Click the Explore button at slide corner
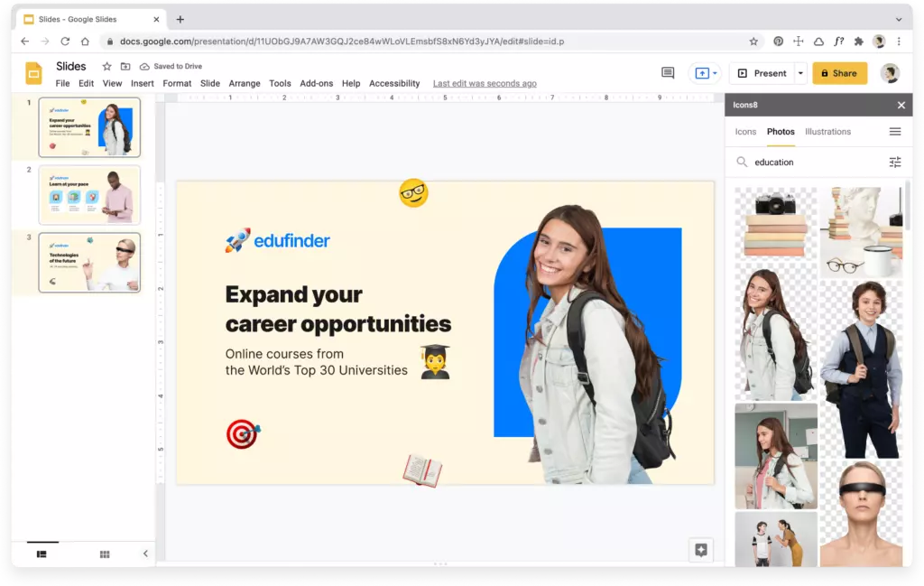The height and width of the screenshot is (586, 924). [x=700, y=550]
